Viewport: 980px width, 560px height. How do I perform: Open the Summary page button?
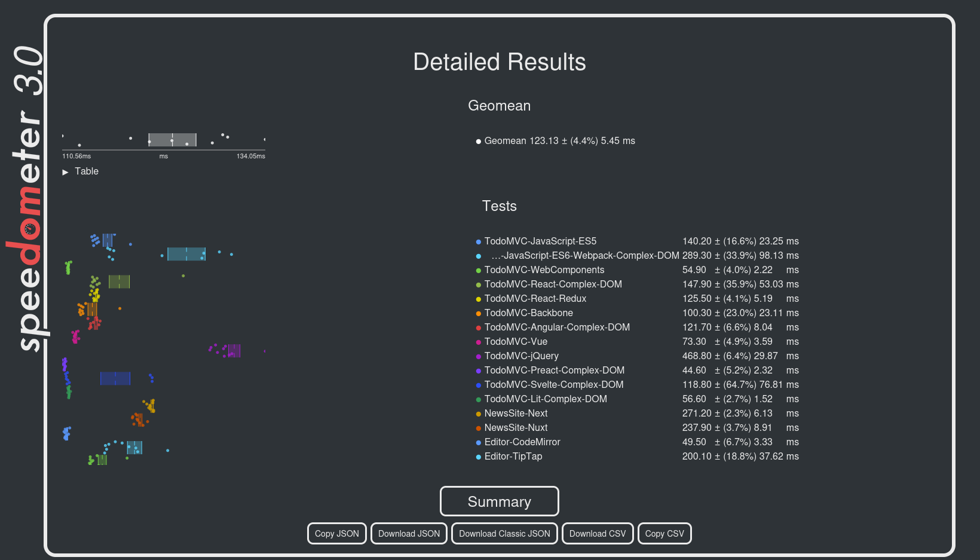pos(500,501)
